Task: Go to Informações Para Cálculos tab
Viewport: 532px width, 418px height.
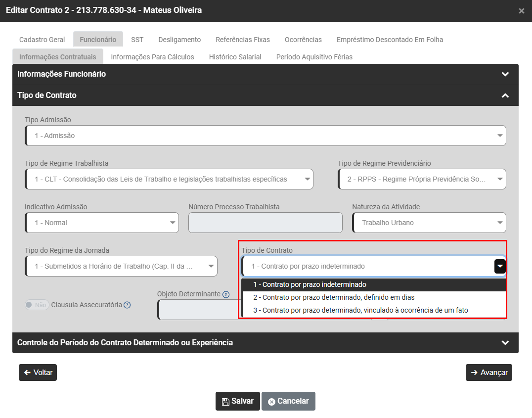Action: click(x=152, y=57)
